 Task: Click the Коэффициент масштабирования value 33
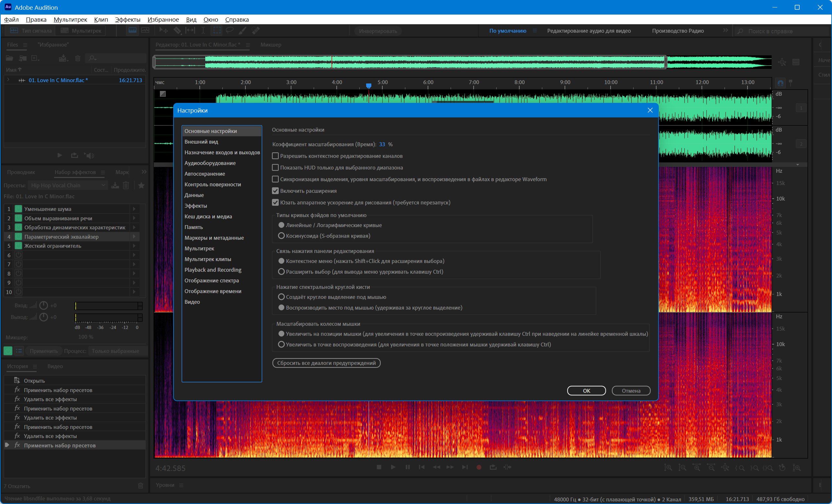[x=382, y=144]
